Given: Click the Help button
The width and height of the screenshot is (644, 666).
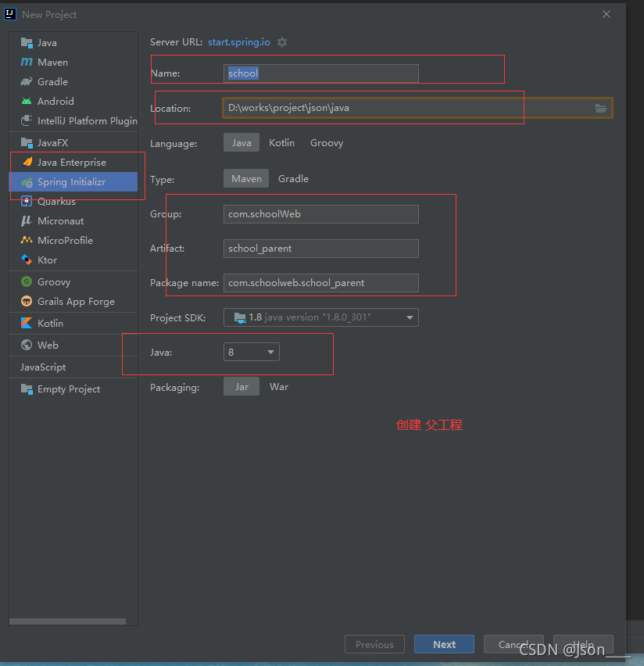Looking at the screenshot, I should [583, 644].
